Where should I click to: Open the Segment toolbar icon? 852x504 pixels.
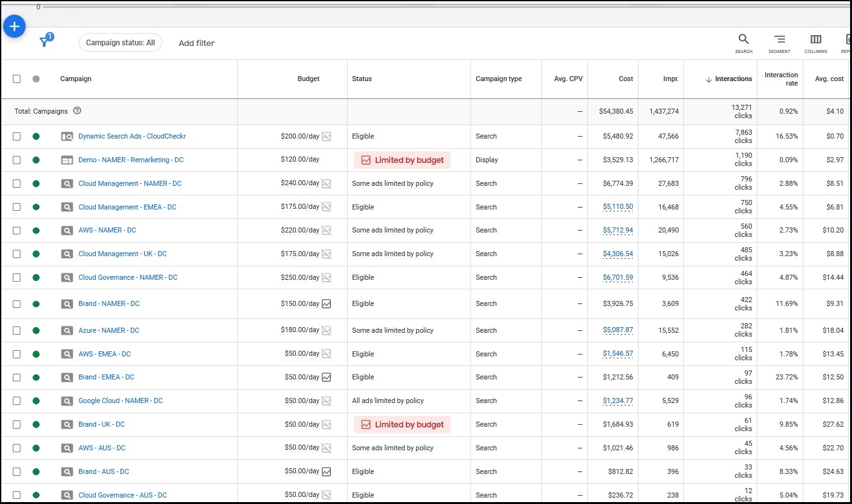(779, 43)
